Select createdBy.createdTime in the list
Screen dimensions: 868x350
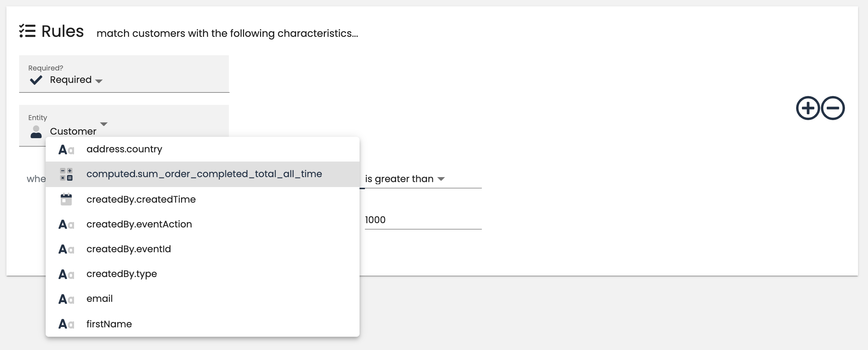[141, 199]
